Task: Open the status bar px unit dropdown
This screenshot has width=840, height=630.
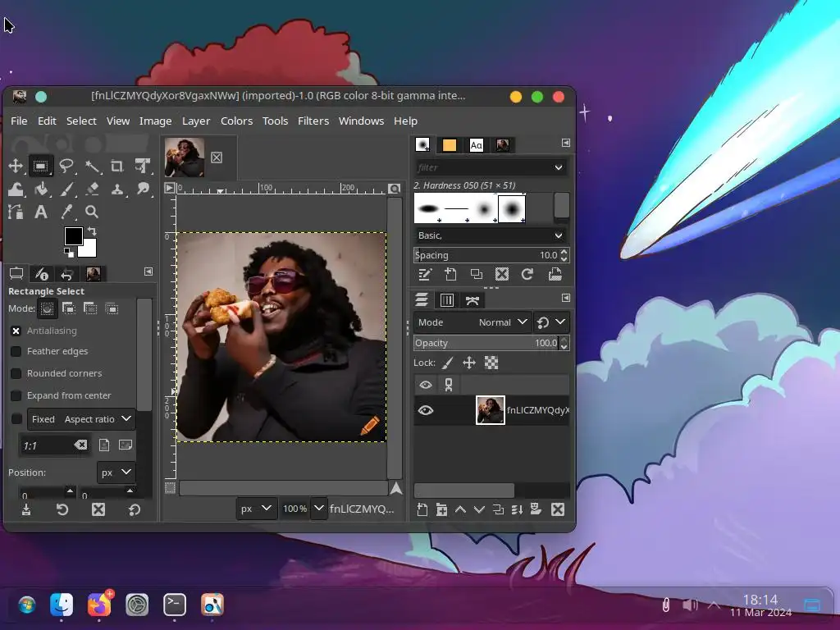Action: tap(256, 509)
